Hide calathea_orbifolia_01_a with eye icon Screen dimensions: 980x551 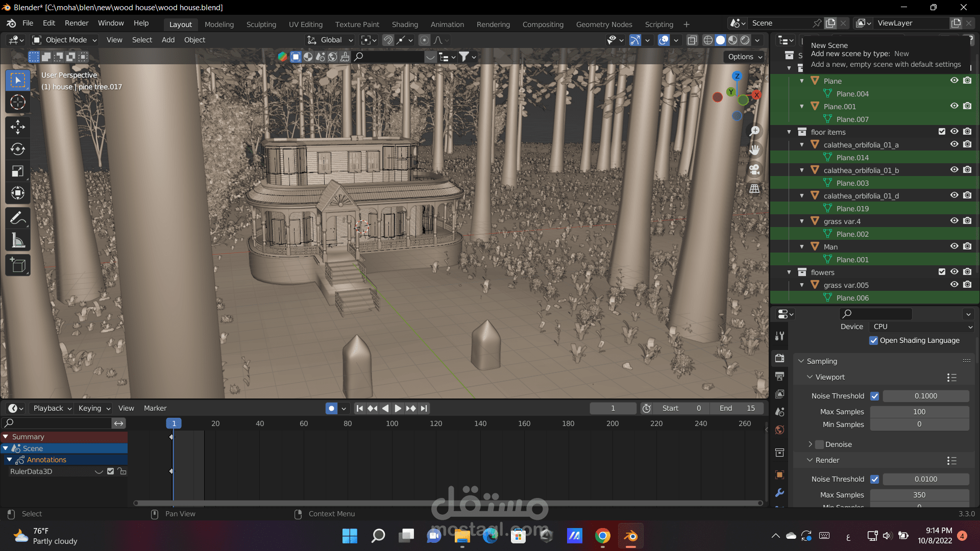tap(954, 144)
